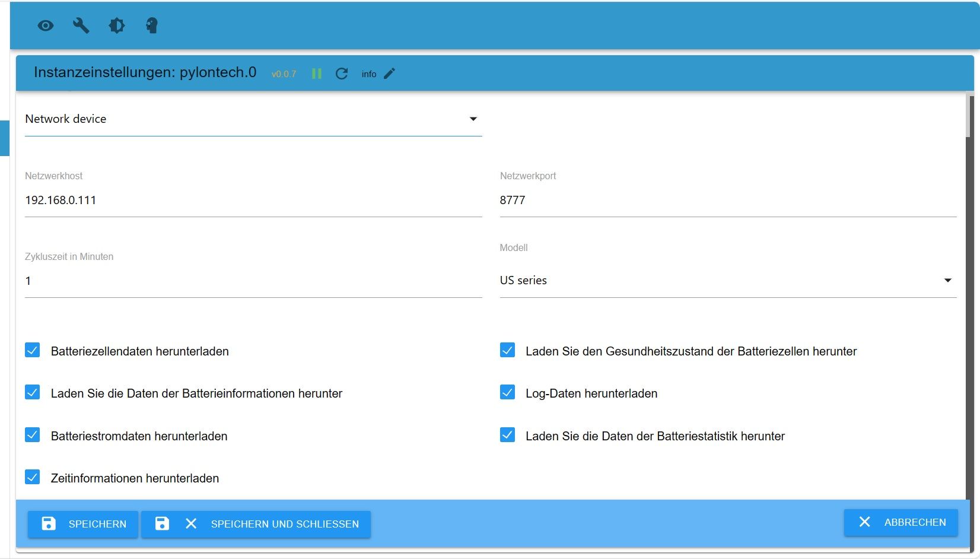Uncheck Laden Sie die Daten der Batterieinformationen herunter

33,392
